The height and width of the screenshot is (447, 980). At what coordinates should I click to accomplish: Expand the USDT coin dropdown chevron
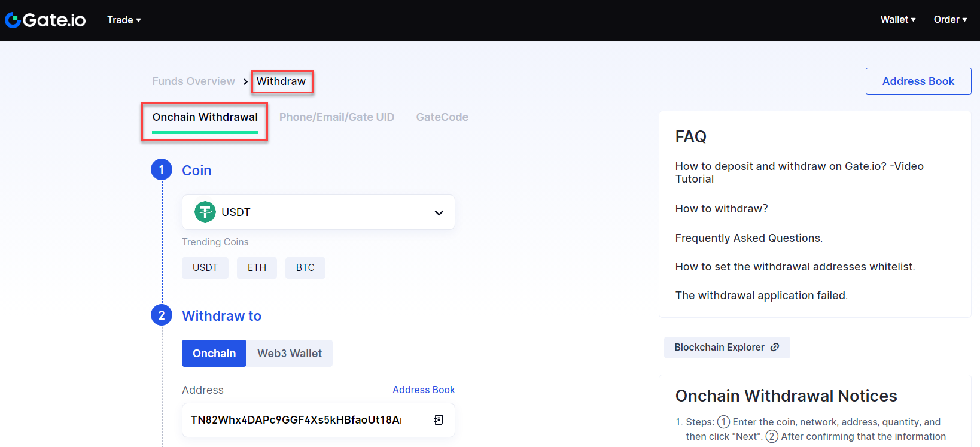(x=439, y=212)
